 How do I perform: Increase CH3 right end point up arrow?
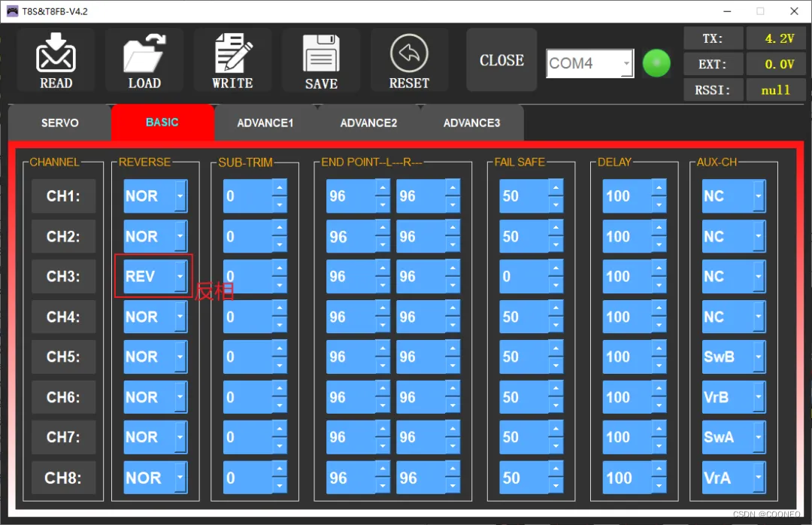(x=453, y=268)
